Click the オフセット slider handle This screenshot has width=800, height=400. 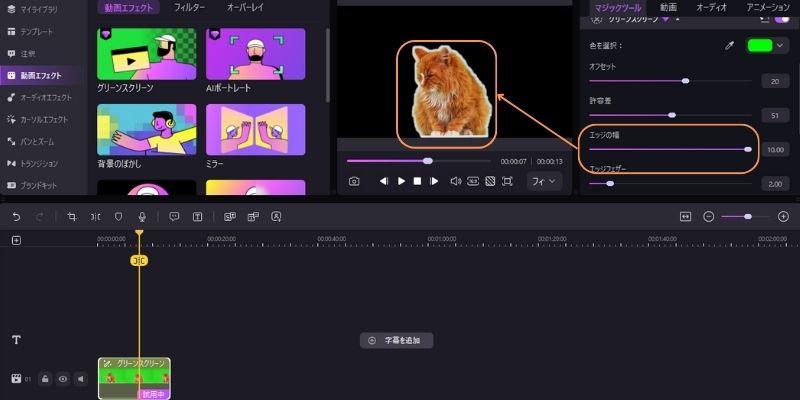click(686, 81)
